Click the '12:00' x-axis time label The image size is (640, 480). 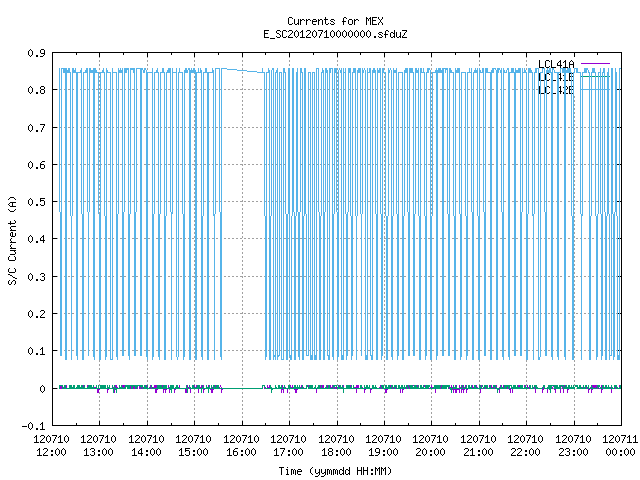51,452
